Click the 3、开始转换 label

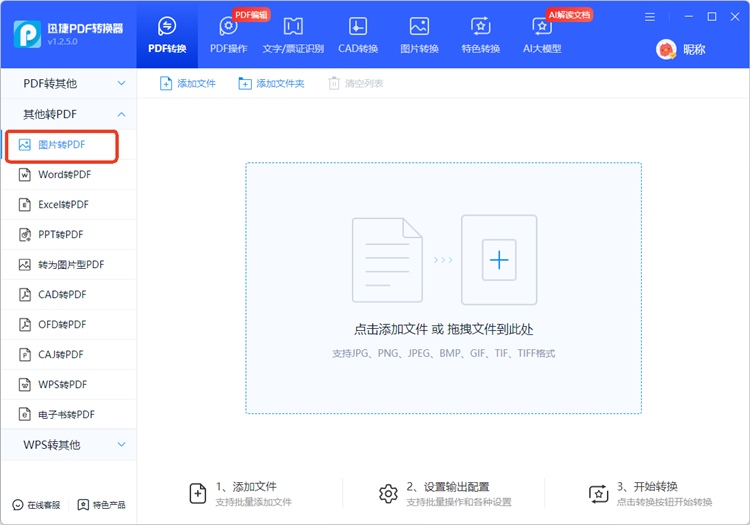coord(647,487)
